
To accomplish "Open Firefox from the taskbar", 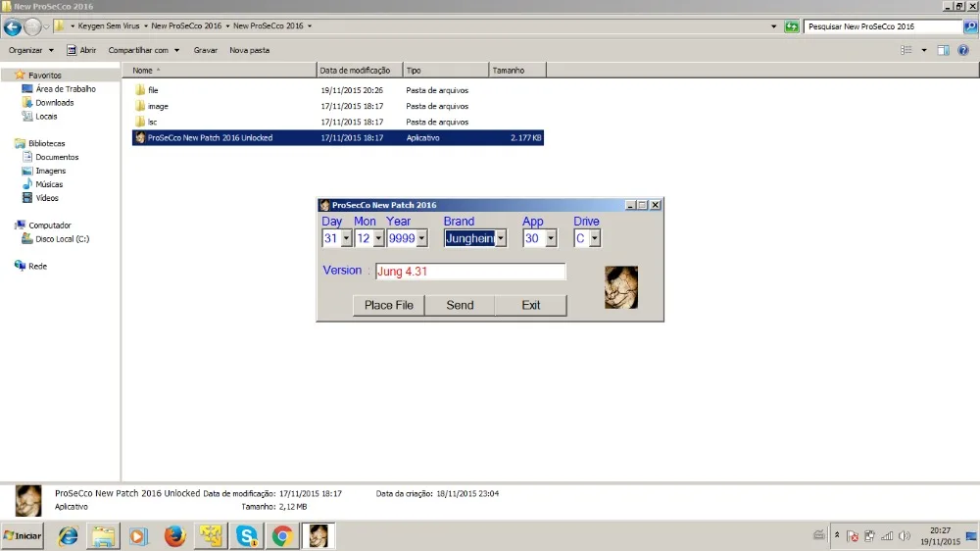I will tap(175, 536).
